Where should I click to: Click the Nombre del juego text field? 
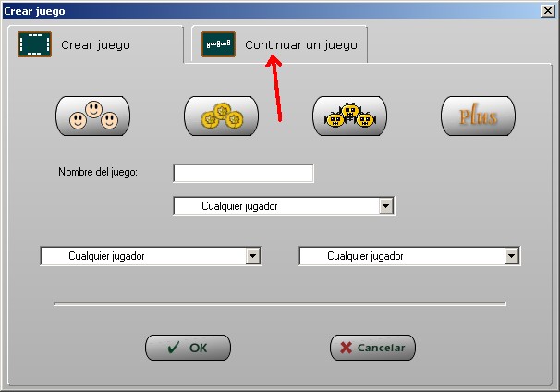[244, 173]
